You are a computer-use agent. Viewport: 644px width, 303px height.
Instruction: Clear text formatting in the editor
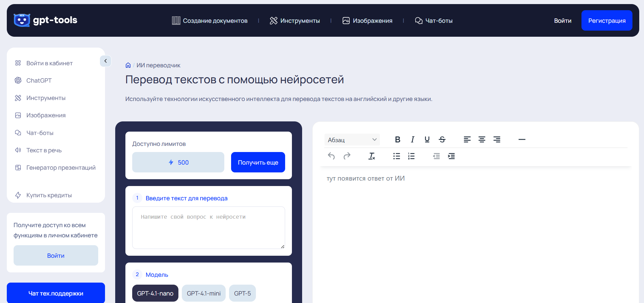click(x=372, y=156)
